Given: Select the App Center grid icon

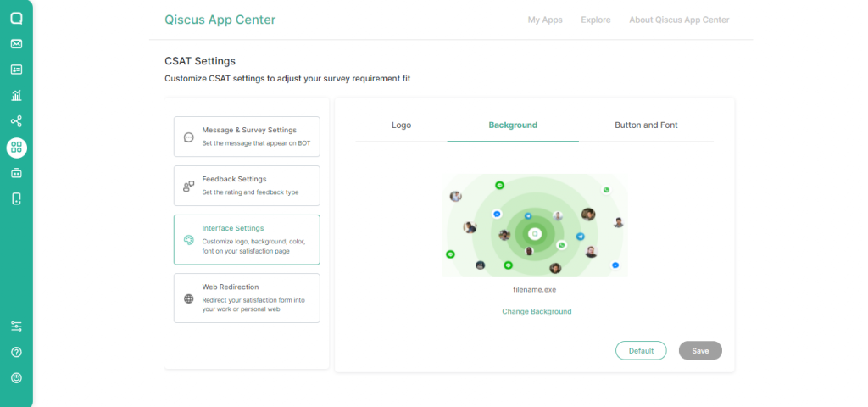Looking at the screenshot, I should (x=16, y=148).
